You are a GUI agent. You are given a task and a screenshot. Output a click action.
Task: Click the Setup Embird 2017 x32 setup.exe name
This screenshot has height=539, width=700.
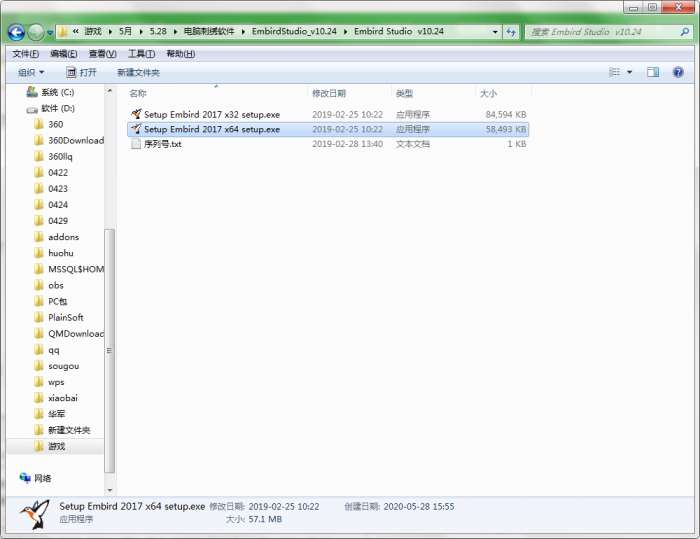212,115
